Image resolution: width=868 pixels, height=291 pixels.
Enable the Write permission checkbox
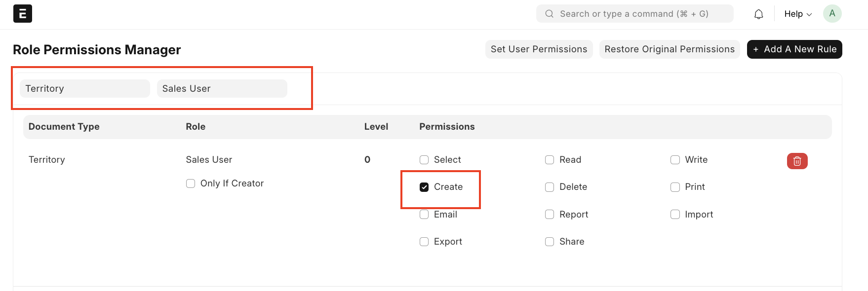coord(675,160)
